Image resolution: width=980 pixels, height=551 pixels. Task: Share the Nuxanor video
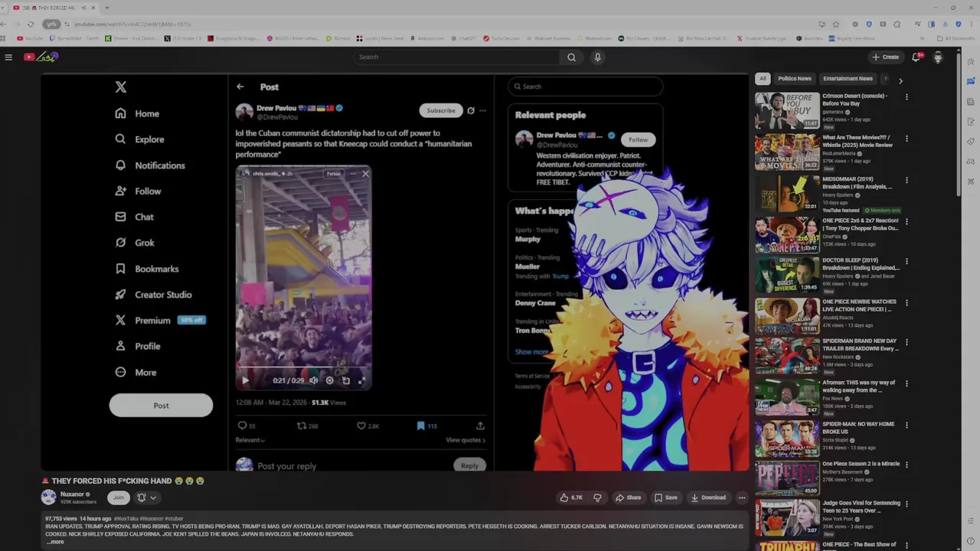(x=628, y=497)
